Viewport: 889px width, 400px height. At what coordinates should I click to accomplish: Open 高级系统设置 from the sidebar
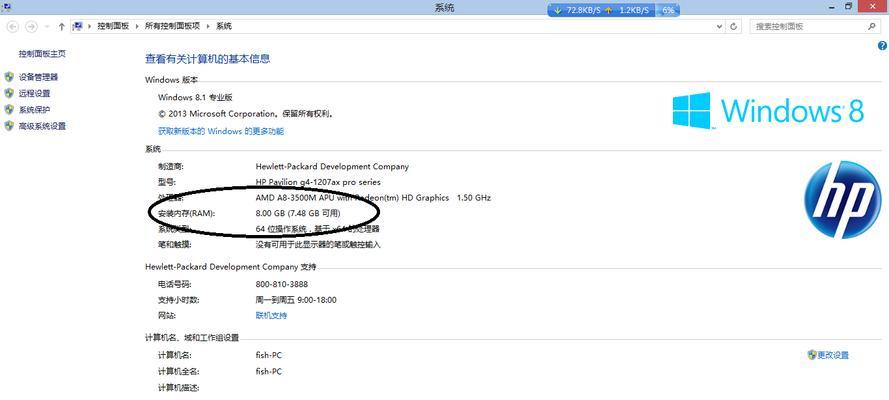tap(42, 126)
